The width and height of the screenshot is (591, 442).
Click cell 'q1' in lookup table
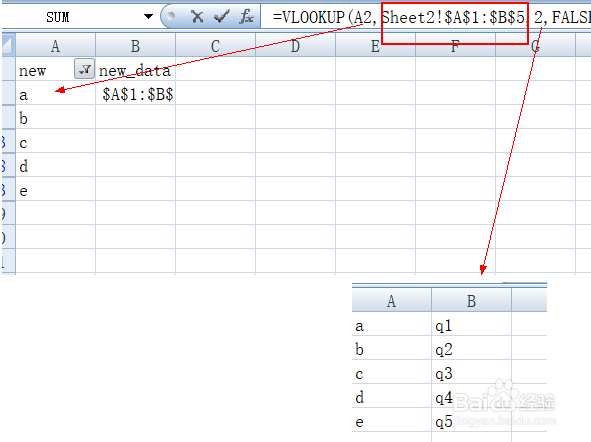point(471,325)
